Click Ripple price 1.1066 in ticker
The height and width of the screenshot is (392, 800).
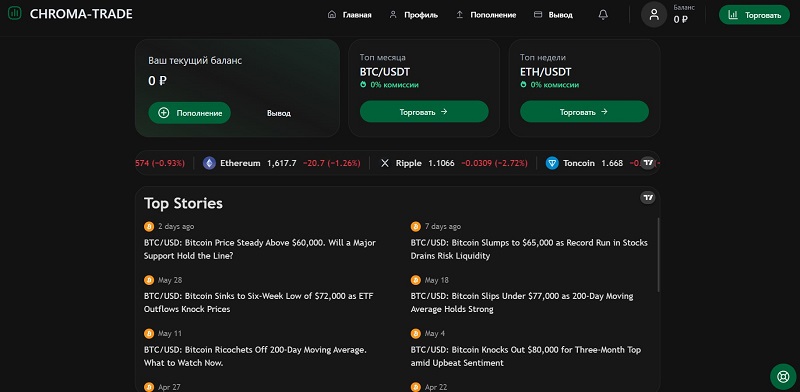tap(441, 163)
